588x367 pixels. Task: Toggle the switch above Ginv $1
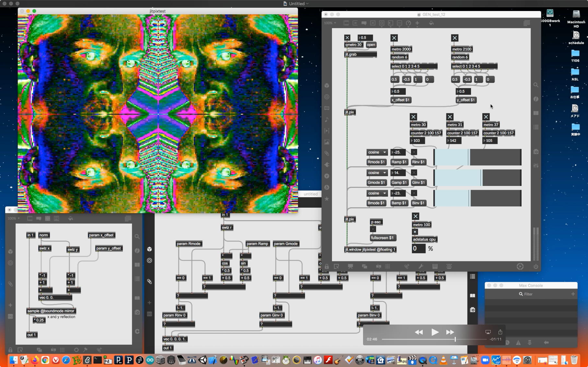(414, 173)
